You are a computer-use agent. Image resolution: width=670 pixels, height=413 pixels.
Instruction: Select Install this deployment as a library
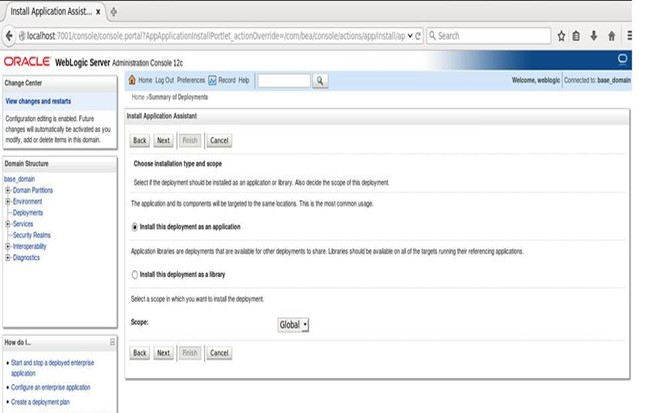coord(135,275)
